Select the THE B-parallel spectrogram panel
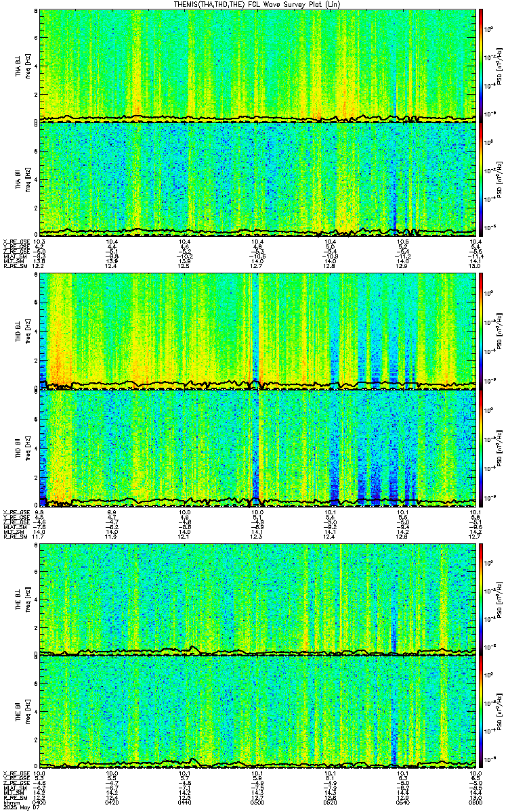This screenshot has width=508, height=812. 257,712
